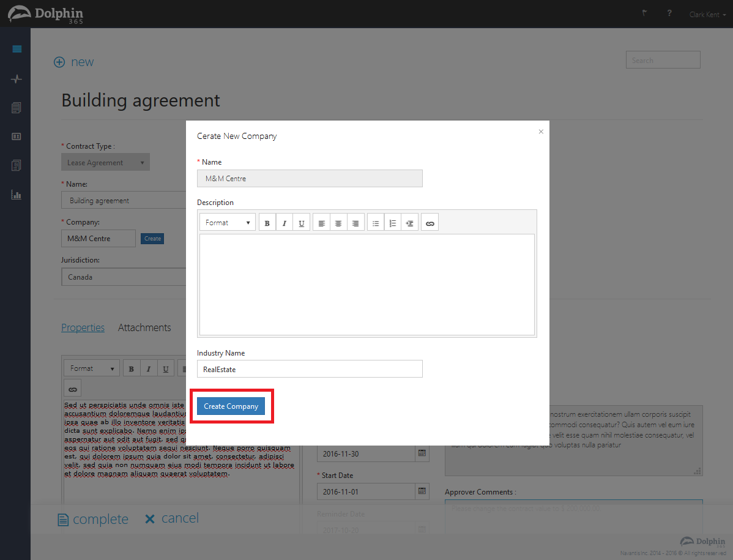733x560 pixels.
Task: Click the M&M Centre company field
Action: [98, 239]
